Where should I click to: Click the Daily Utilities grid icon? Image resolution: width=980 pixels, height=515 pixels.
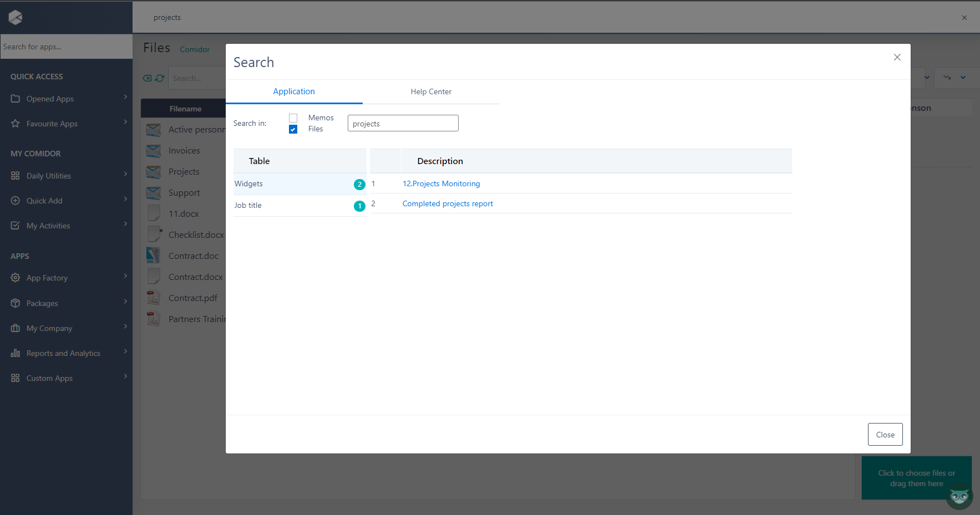click(x=16, y=176)
